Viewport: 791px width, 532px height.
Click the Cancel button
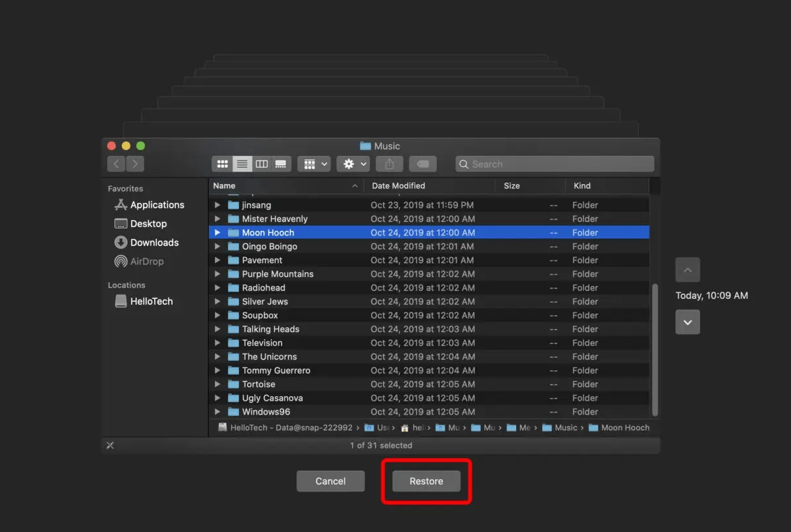click(331, 481)
